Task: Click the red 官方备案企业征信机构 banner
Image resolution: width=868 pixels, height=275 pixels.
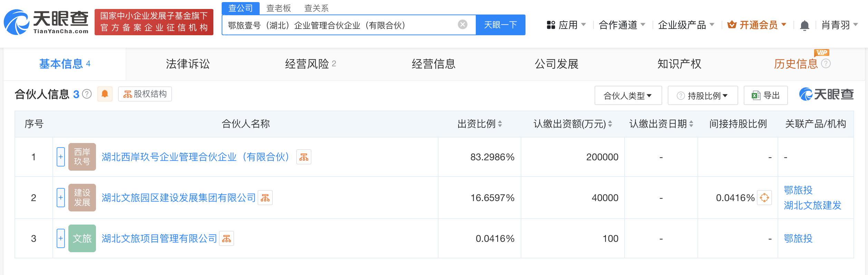Action: (154, 22)
